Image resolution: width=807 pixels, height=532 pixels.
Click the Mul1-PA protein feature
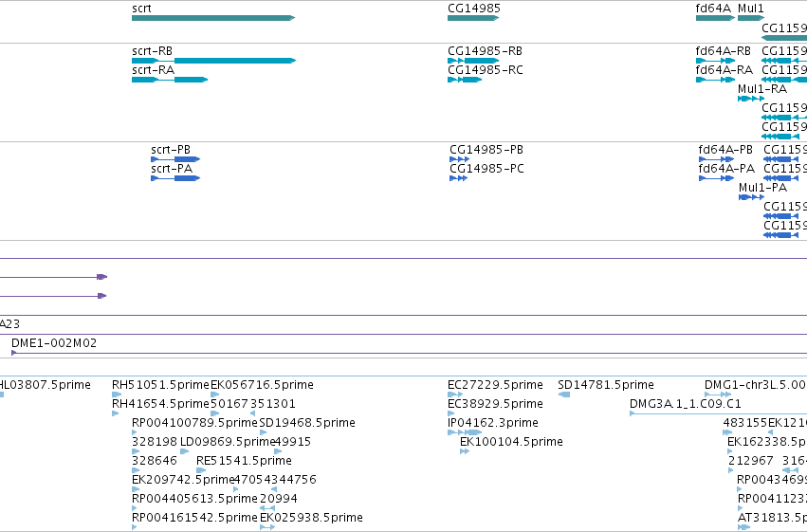751,197
